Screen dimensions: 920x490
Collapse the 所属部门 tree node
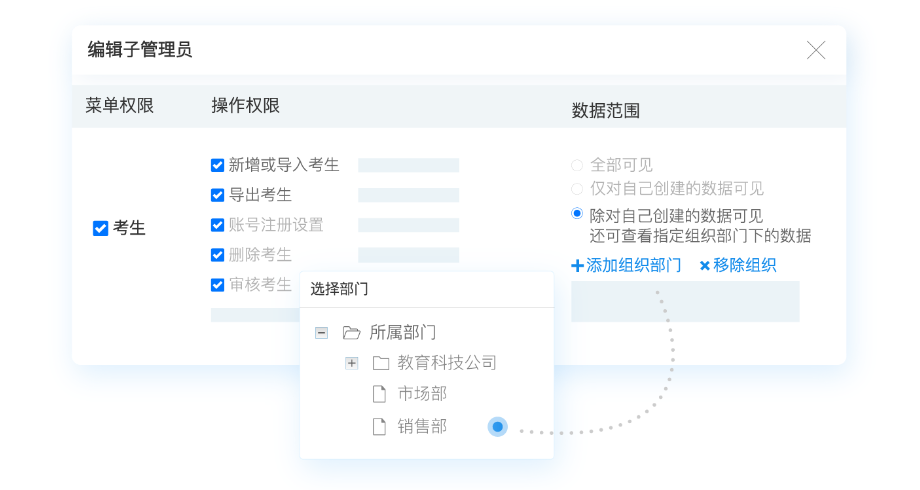point(321,333)
